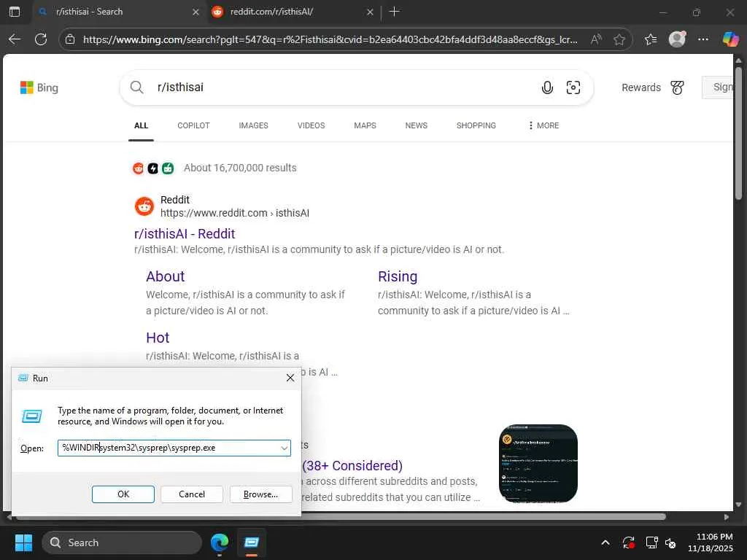
Task: Select the IMAGES search tab
Action: coord(253,125)
